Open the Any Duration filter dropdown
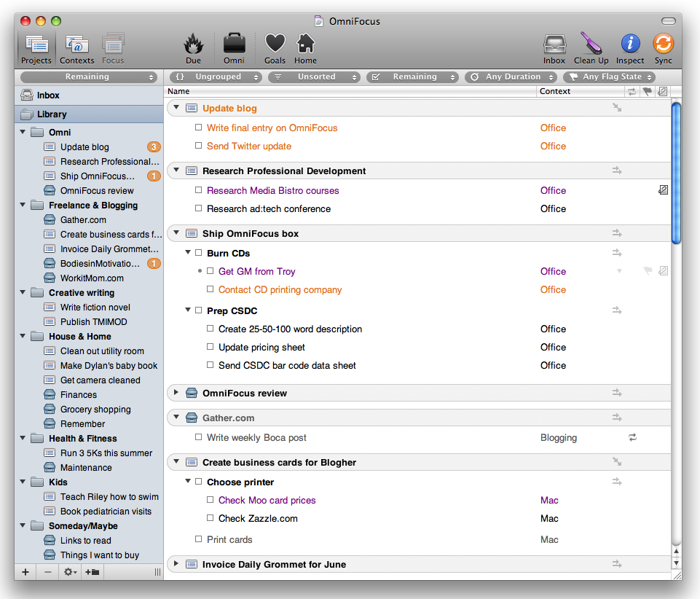This screenshot has height=599, width=700. pyautogui.click(x=511, y=77)
